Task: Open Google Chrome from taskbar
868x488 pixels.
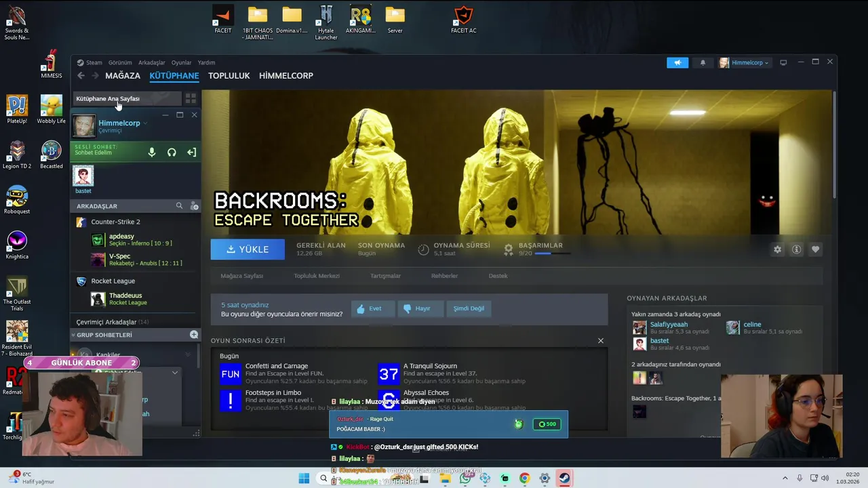Action: pos(524,479)
